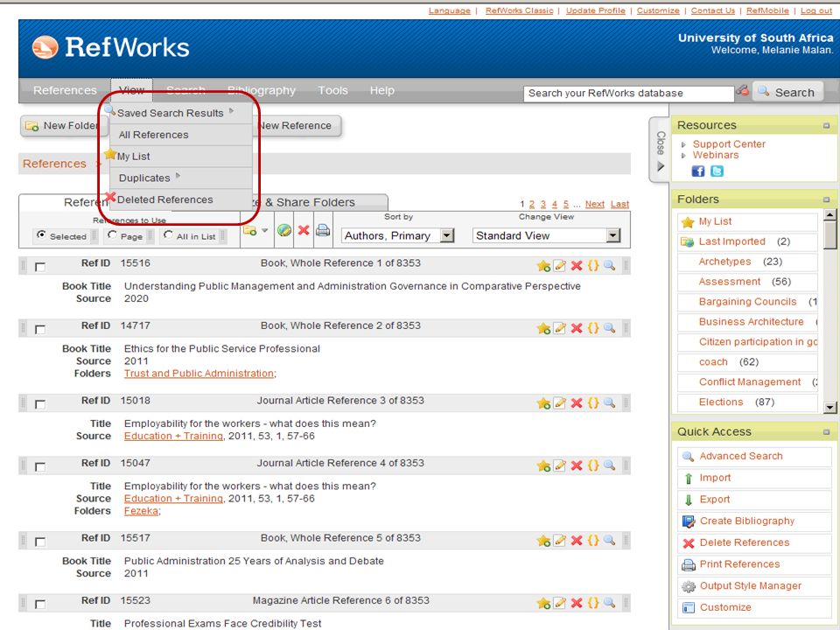Add reference 15523 to My List star icon

point(543,603)
